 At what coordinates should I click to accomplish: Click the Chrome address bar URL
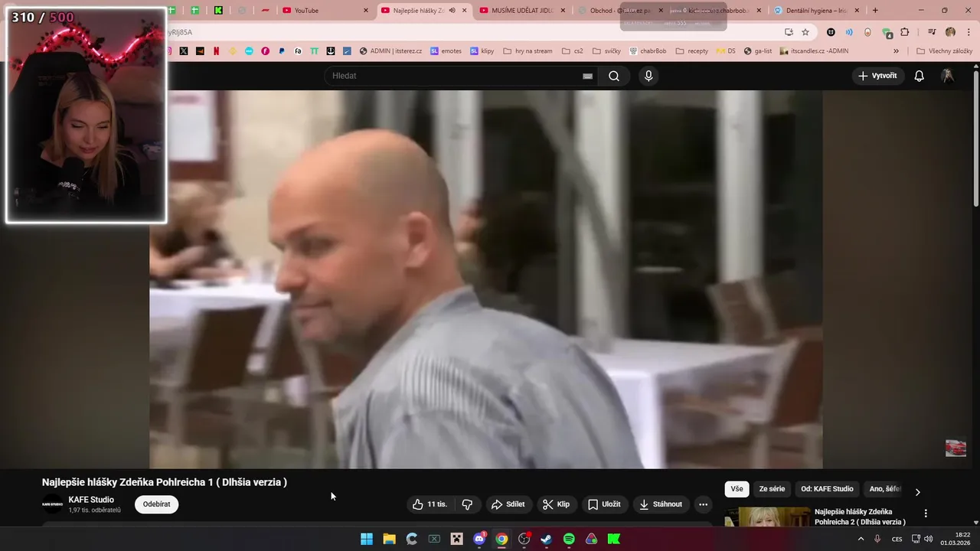pos(181,32)
